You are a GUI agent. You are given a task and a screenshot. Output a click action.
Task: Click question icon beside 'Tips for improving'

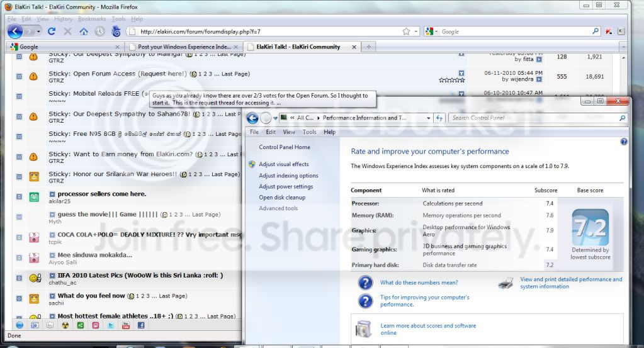pos(365,301)
